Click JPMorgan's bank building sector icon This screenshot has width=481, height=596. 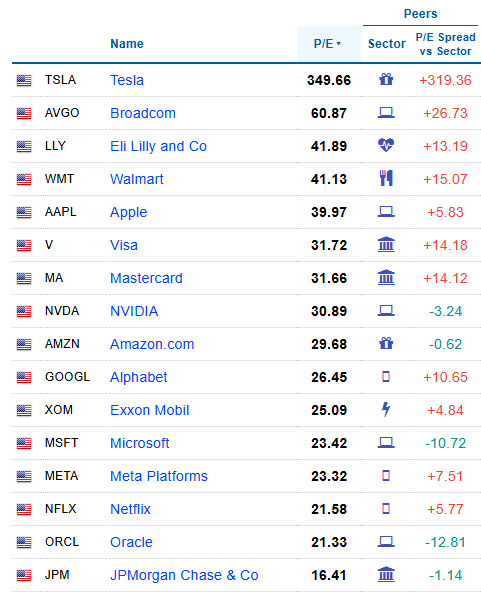[386, 574]
